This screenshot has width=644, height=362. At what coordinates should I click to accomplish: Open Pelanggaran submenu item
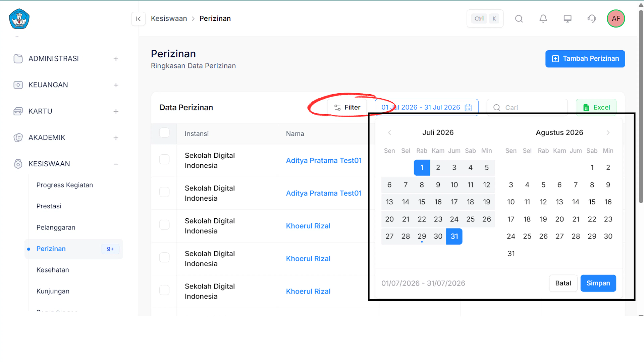click(56, 227)
